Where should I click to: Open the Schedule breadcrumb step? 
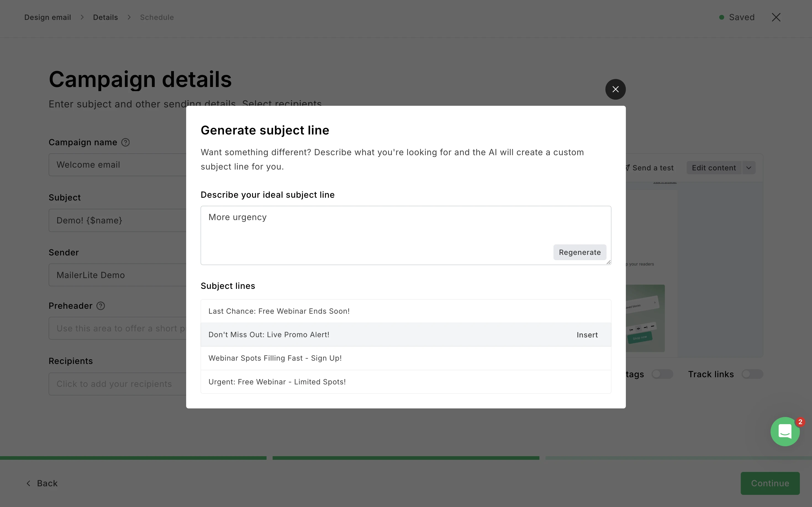point(157,17)
